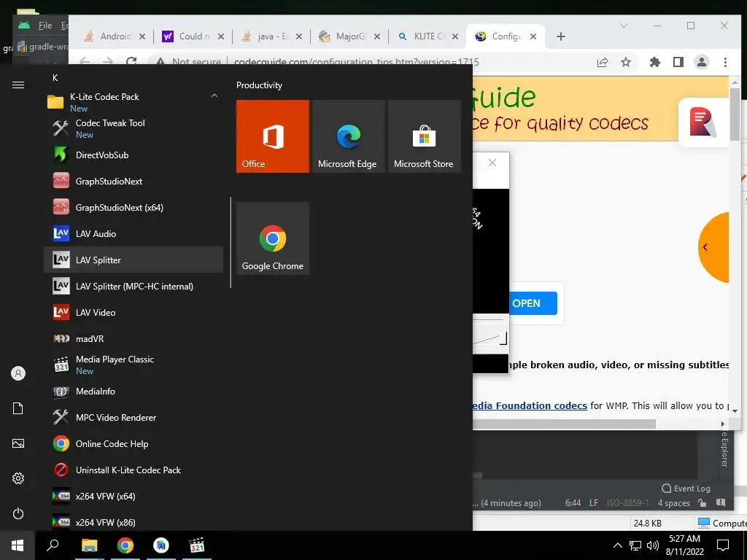747x560 pixels.
Task: Open LAV Splitter entry
Action: (133, 260)
